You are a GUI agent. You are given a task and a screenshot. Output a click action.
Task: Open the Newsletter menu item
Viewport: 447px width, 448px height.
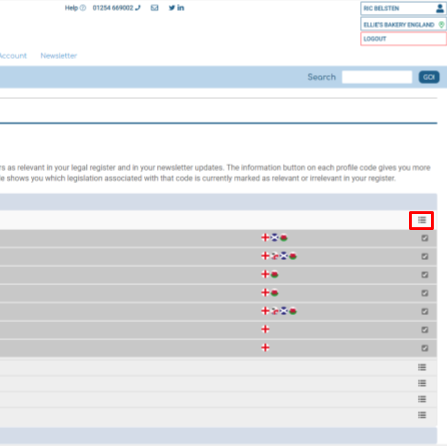click(x=59, y=56)
